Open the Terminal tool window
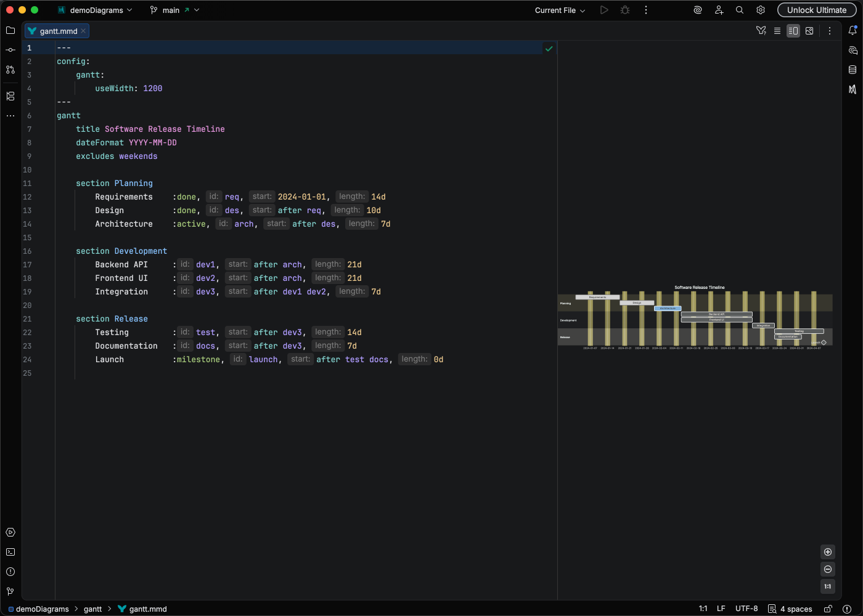The image size is (863, 616). [x=10, y=552]
